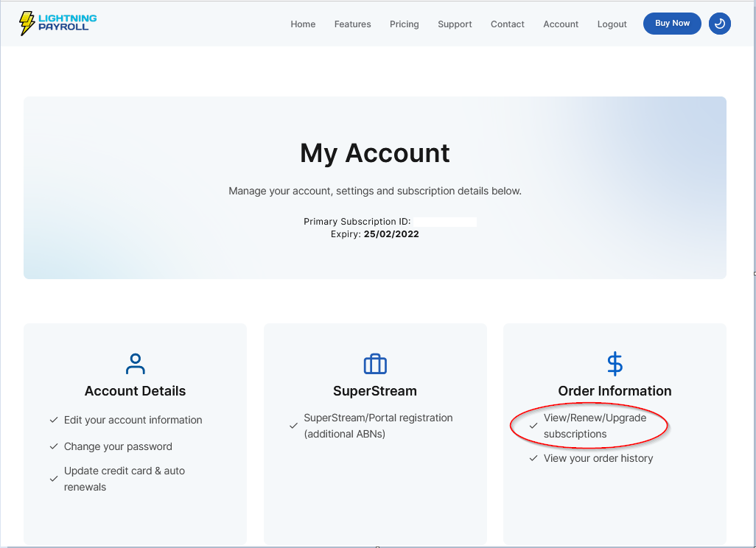Click the Buy Now button
Viewport: 756px width, 548px height.
pyautogui.click(x=672, y=23)
